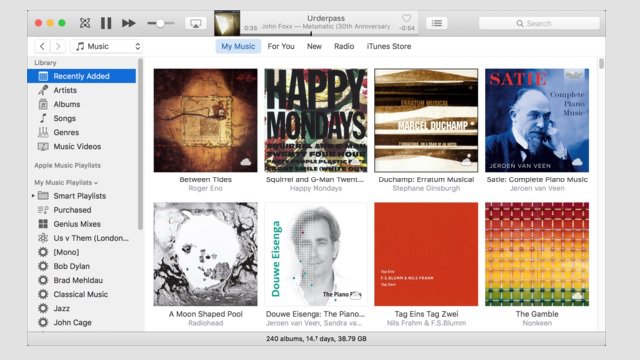Screen dimensions: 640x360
Task: Go back with left chevron
Action: [42, 46]
